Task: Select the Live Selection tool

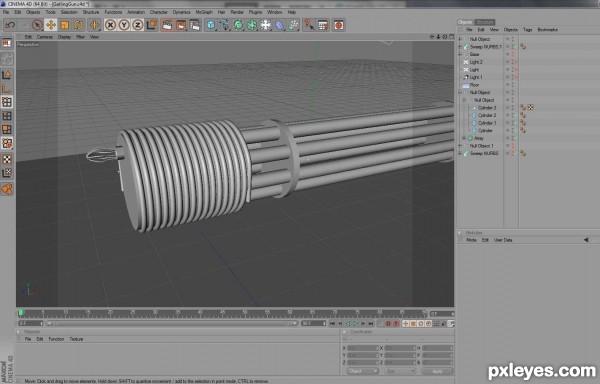Action: (x=37, y=25)
